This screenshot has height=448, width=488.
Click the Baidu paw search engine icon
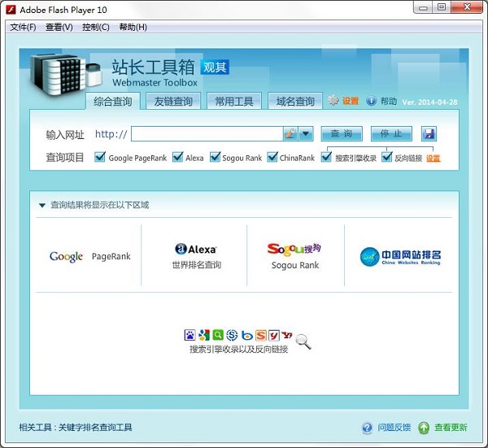click(190, 335)
